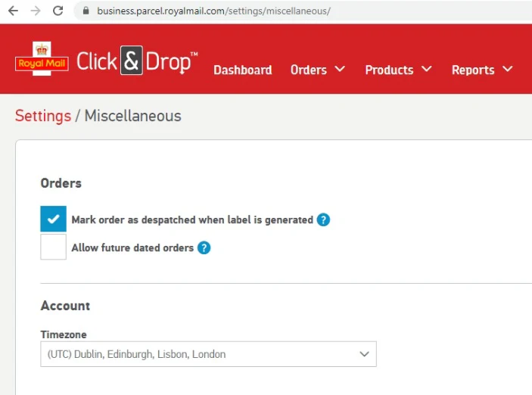Follow the Settings breadcrumb link
The width and height of the screenshot is (532, 395).
tap(42, 116)
